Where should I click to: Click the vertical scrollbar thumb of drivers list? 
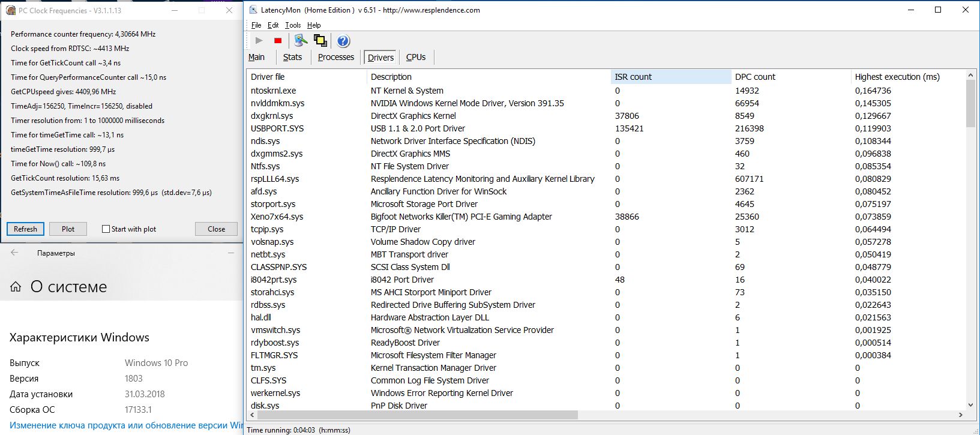[970, 103]
